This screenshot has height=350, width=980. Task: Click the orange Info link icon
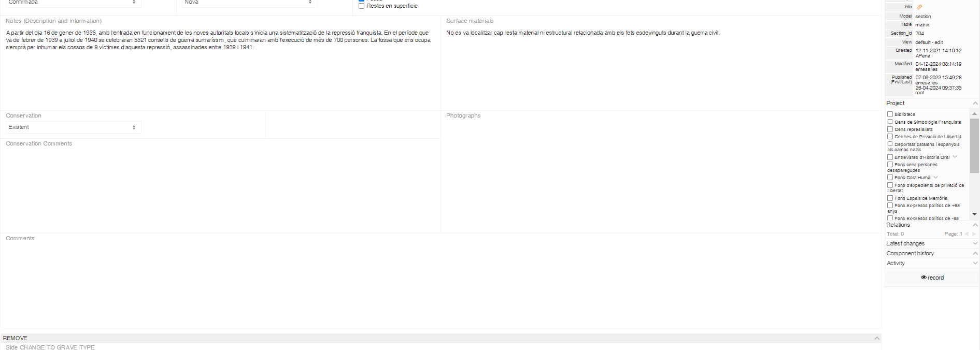(919, 7)
